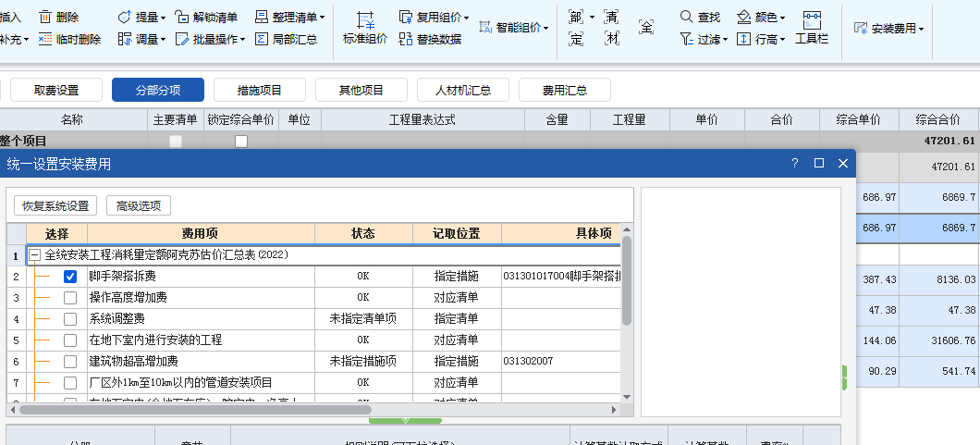Click the green collapse handle below dialog list
980x445 pixels.
click(405, 420)
